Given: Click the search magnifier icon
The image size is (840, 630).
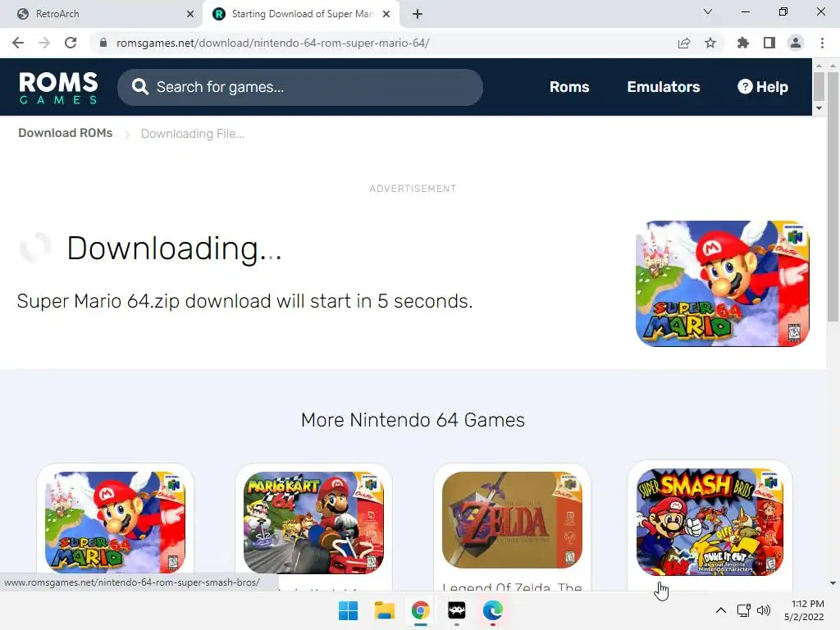Looking at the screenshot, I should pos(139,87).
